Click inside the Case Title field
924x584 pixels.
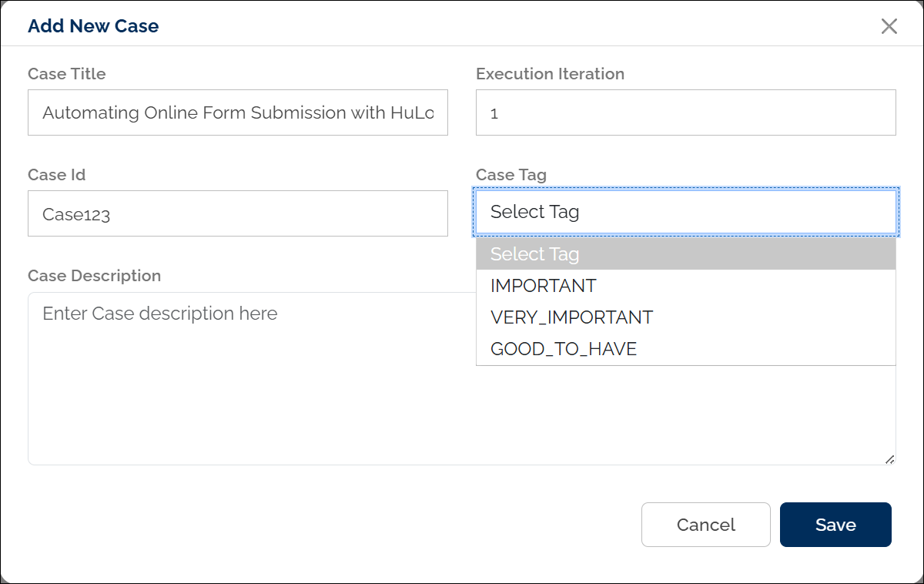[237, 112]
